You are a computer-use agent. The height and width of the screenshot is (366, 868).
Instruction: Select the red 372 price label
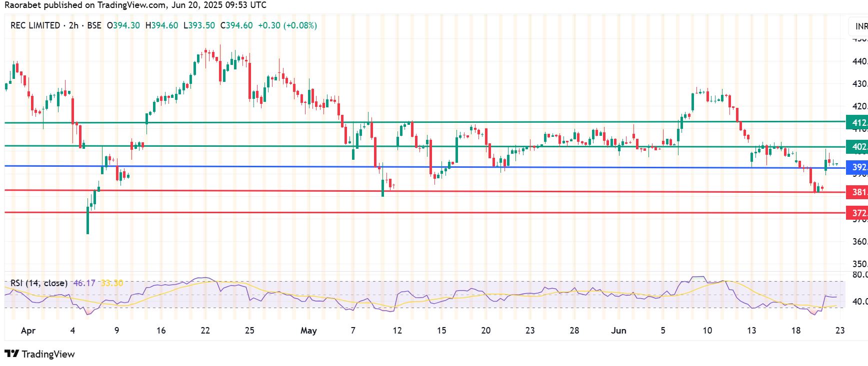(857, 213)
